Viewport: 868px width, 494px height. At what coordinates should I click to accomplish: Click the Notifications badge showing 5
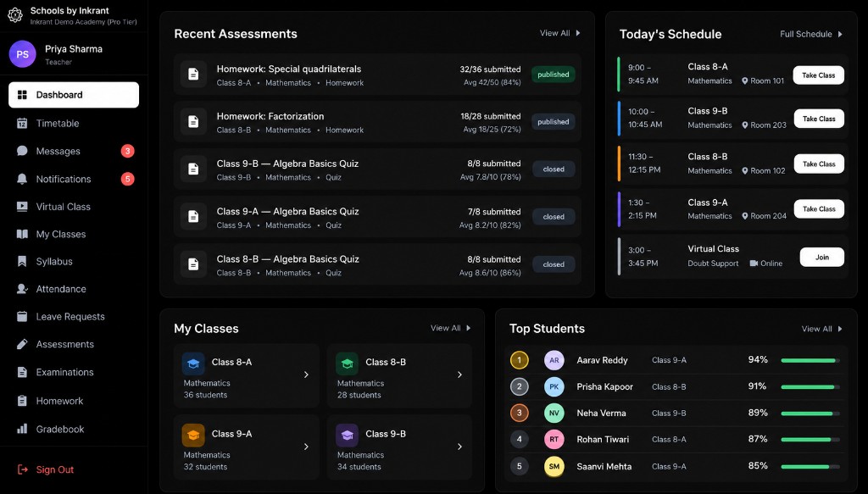[128, 179]
